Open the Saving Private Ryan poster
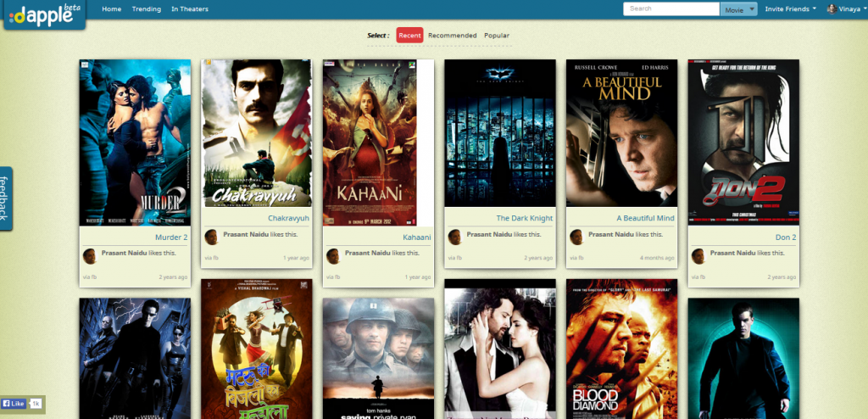 coord(379,359)
